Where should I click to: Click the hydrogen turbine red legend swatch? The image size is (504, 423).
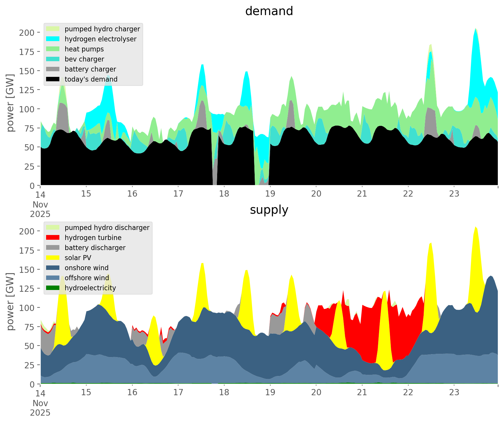point(53,238)
